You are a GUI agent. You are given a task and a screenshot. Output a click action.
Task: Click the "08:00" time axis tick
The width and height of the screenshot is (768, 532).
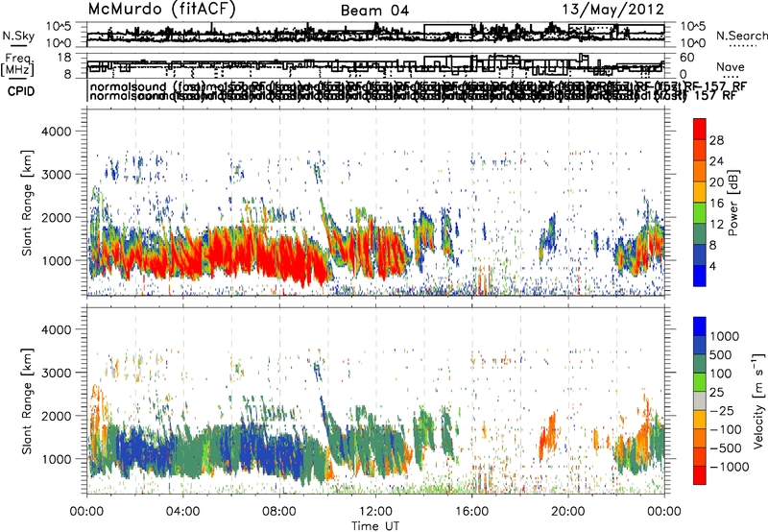279,511
